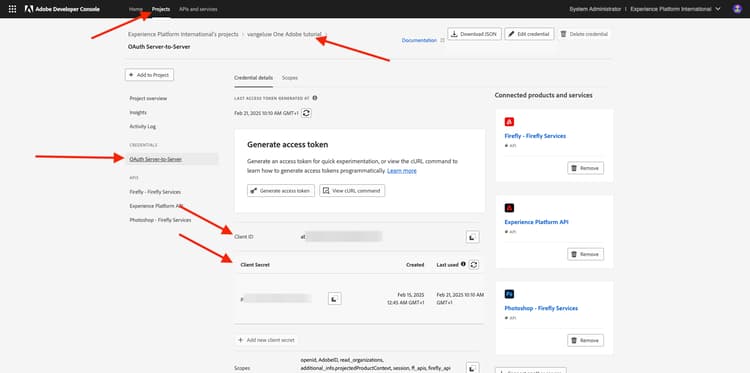
Task: Show info about last access token
Action: click(x=315, y=98)
